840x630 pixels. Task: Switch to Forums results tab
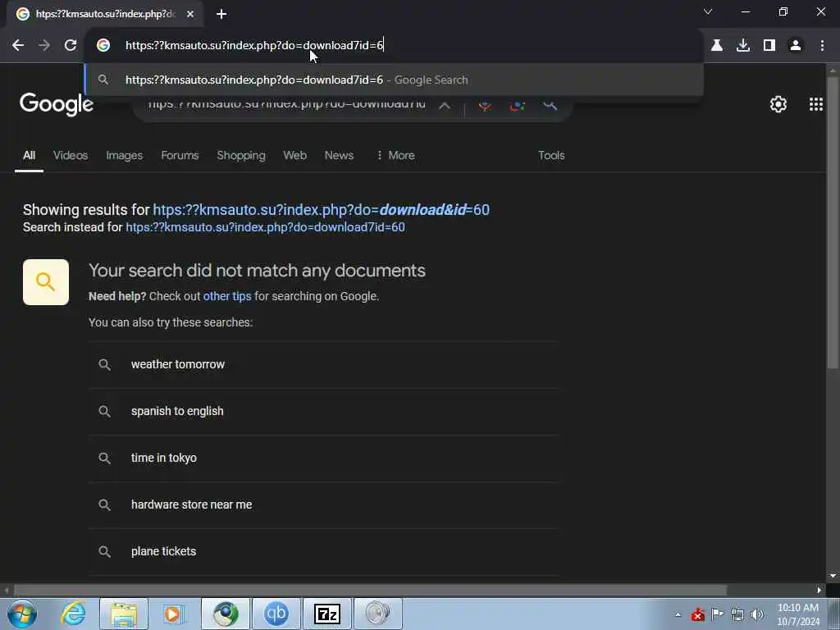pyautogui.click(x=180, y=155)
